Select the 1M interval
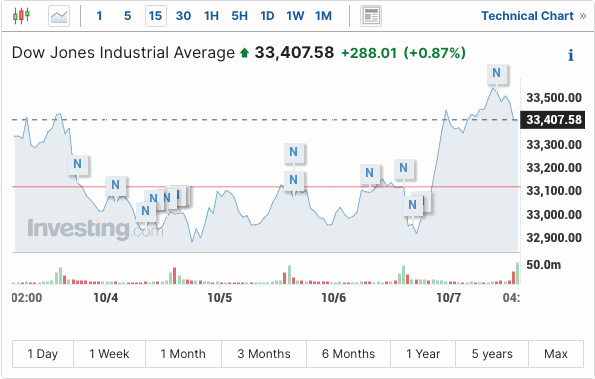595x379 pixels. [323, 16]
